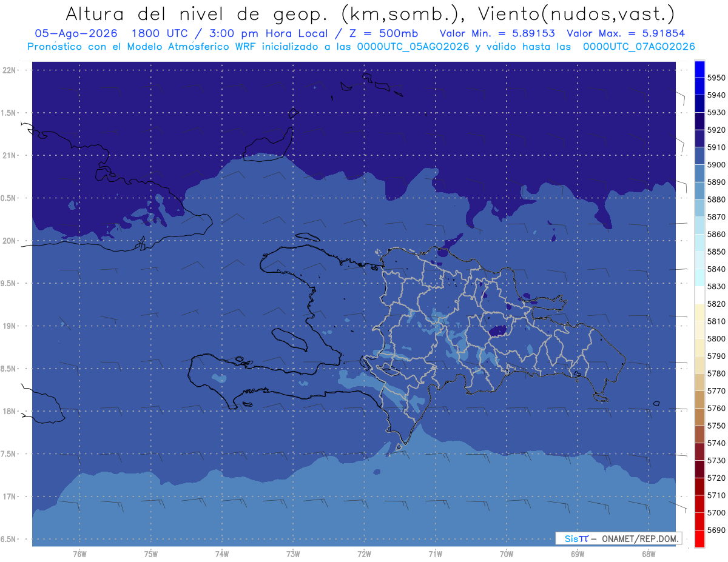Click the 5710 value on the color scale

tap(716, 495)
